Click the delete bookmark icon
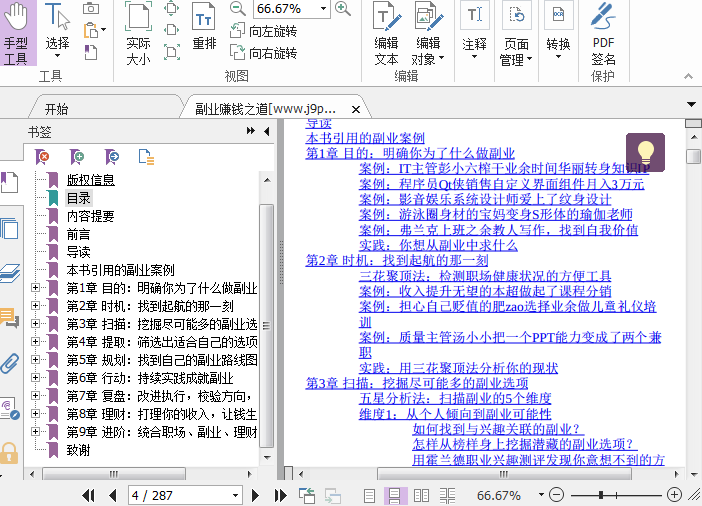 point(42,157)
